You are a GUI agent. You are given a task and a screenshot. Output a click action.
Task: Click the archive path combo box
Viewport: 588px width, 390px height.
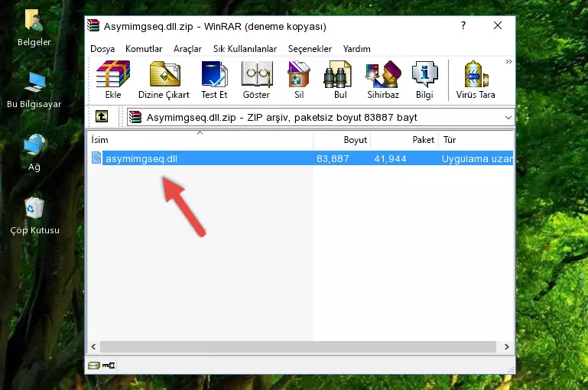320,117
